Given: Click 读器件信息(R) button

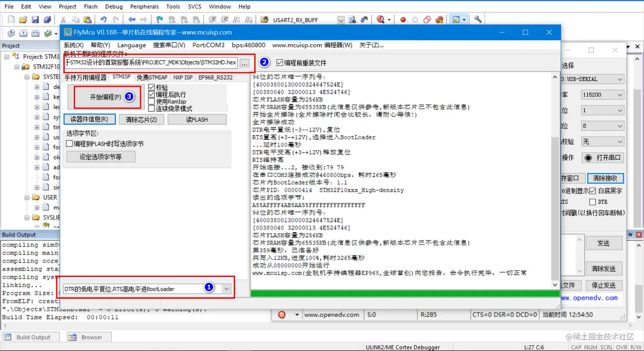Looking at the screenshot, I should (x=89, y=120).
